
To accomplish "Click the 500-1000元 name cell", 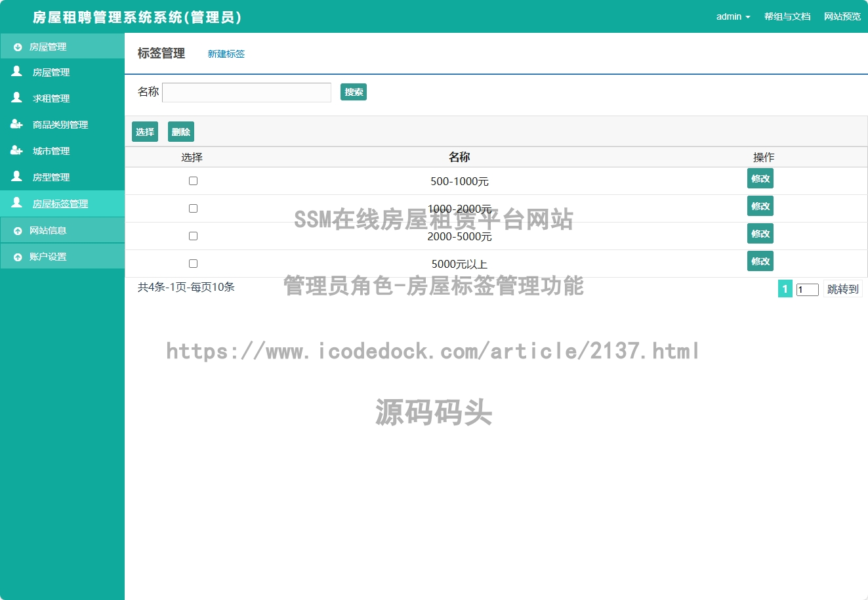I will click(459, 181).
